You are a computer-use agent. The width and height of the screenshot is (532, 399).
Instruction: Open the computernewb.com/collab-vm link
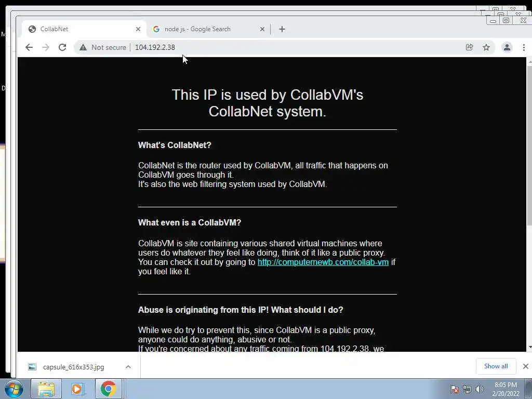[323, 262]
